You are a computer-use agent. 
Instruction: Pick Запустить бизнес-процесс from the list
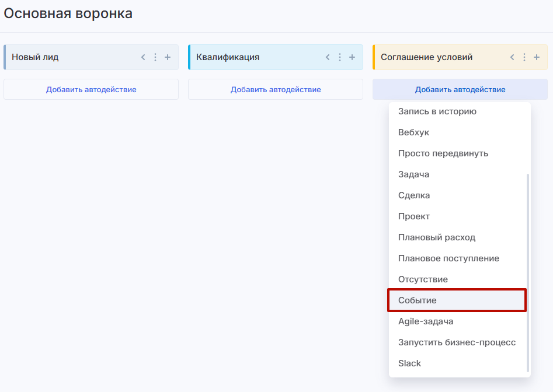(x=457, y=342)
